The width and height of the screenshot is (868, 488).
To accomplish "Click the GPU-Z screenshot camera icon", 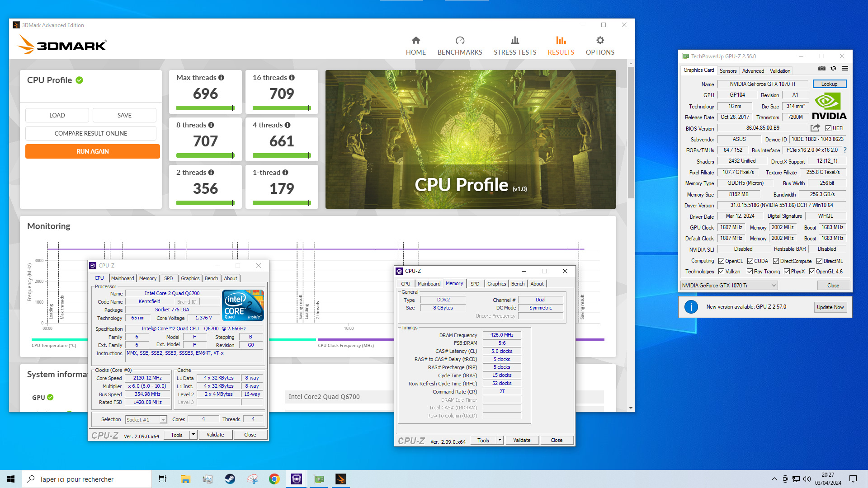I will (822, 68).
